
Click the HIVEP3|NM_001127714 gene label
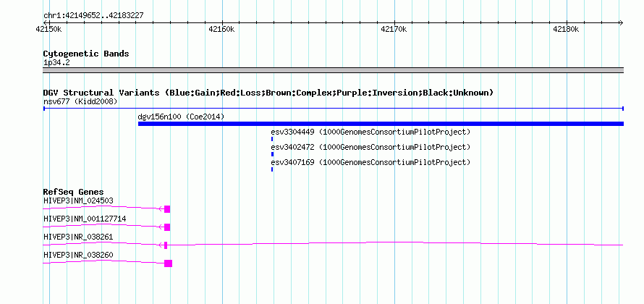[x=85, y=219]
